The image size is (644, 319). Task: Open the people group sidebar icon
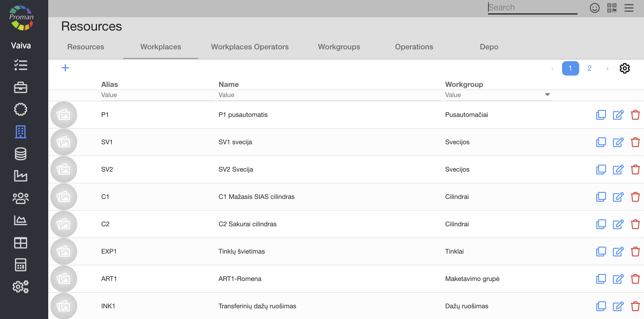click(21, 198)
